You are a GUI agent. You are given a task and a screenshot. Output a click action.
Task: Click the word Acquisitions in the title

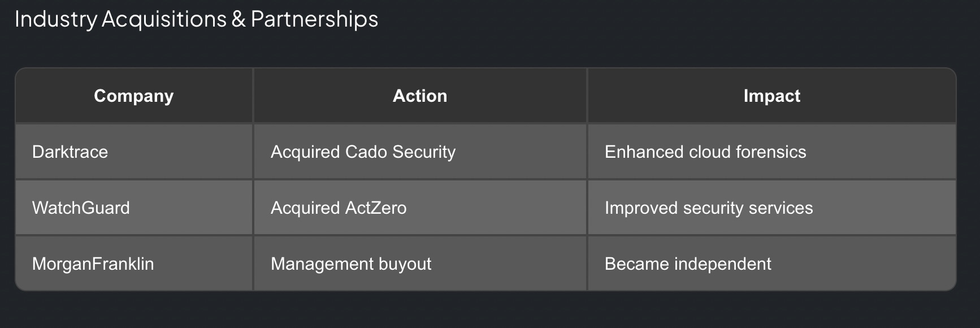tap(164, 19)
